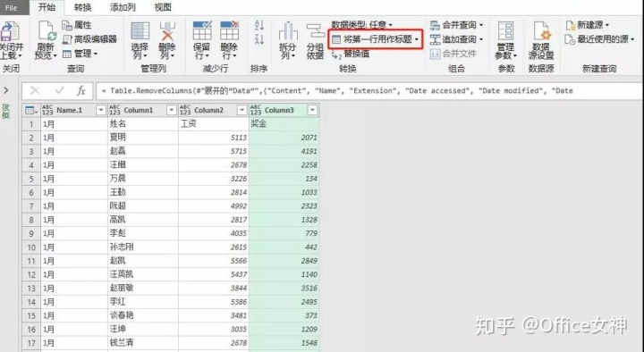Click the Remove Columns (删除列) icon
The height and width of the screenshot is (352, 644).
click(x=167, y=31)
